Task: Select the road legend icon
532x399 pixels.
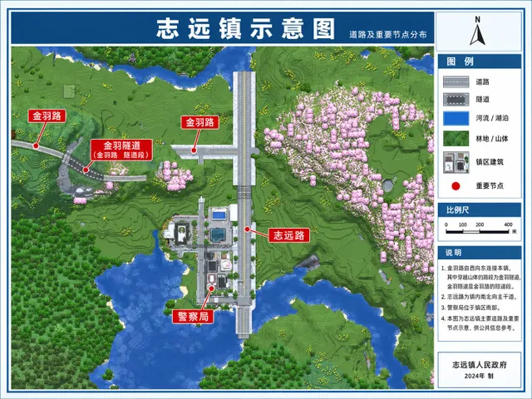Action: (x=456, y=81)
